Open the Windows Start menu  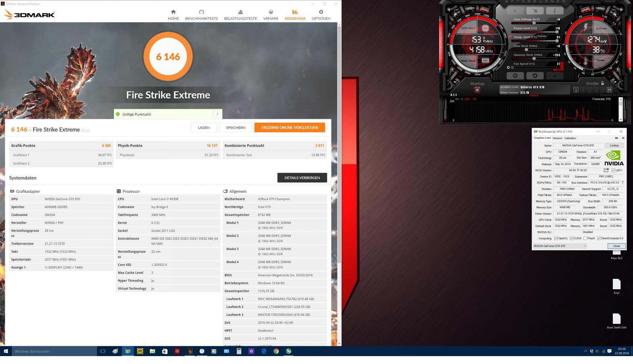point(6,351)
